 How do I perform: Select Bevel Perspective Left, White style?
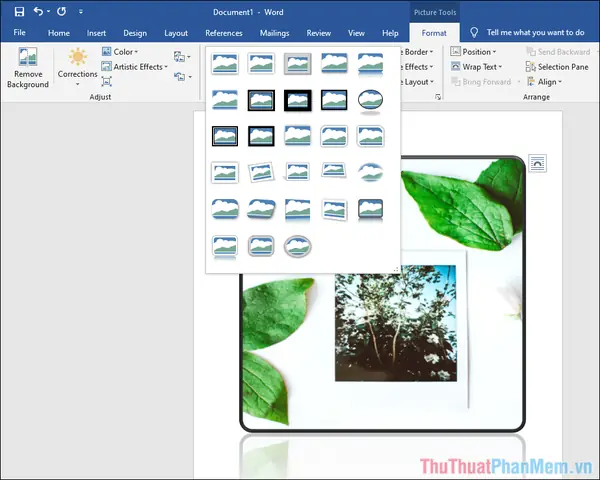coord(334,210)
